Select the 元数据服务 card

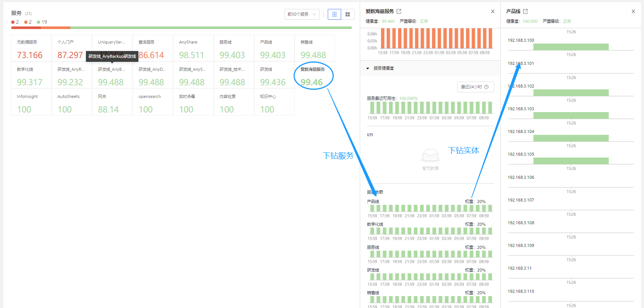tap(31, 48)
